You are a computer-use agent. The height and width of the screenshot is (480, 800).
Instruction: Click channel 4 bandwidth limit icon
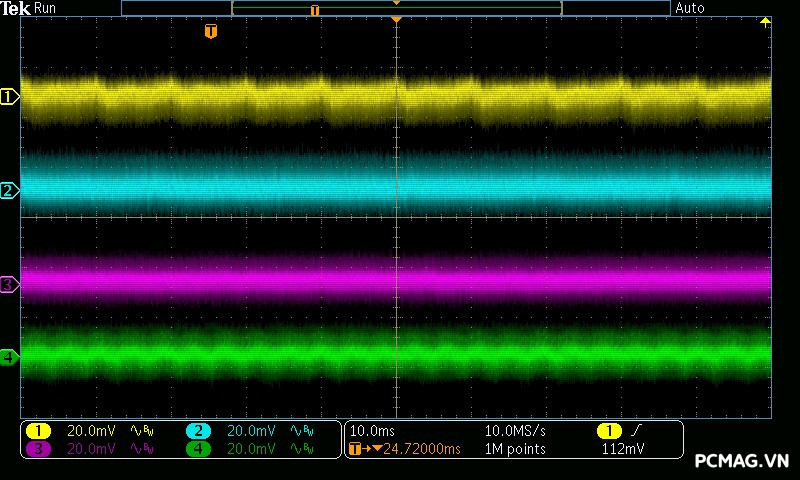tap(301, 449)
